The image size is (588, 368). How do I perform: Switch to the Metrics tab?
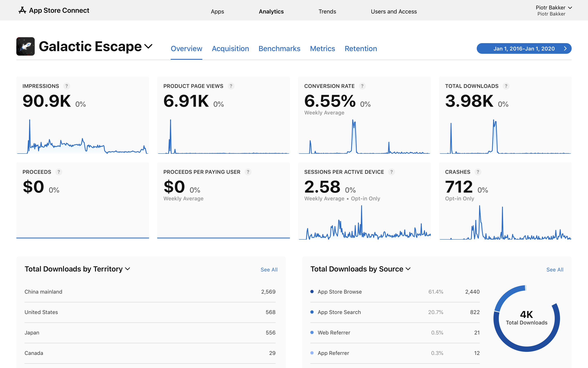(322, 49)
